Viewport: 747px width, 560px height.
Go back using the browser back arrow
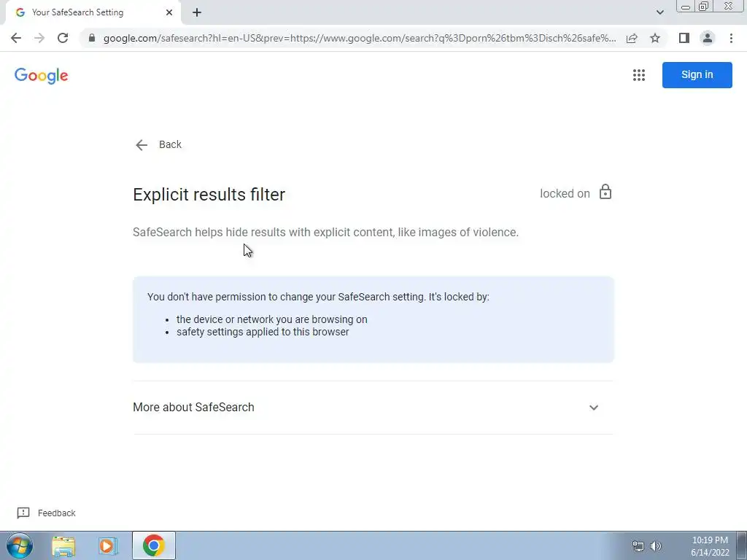(x=16, y=38)
